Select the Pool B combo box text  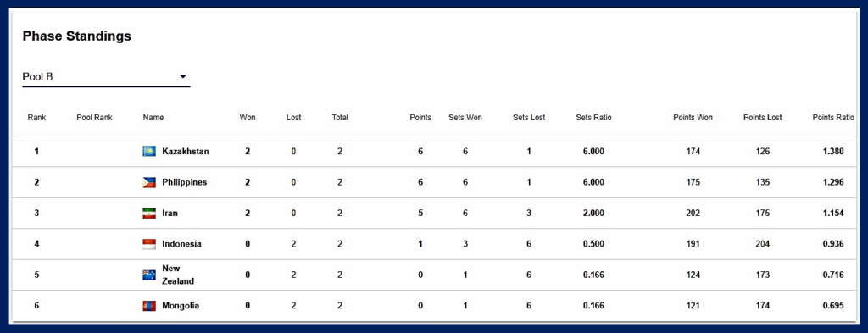pyautogui.click(x=37, y=77)
